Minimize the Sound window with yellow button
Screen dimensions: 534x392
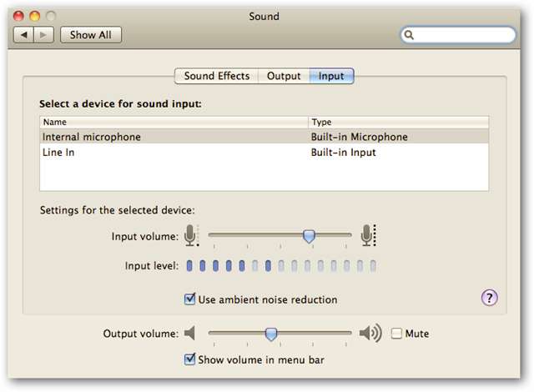click(35, 16)
